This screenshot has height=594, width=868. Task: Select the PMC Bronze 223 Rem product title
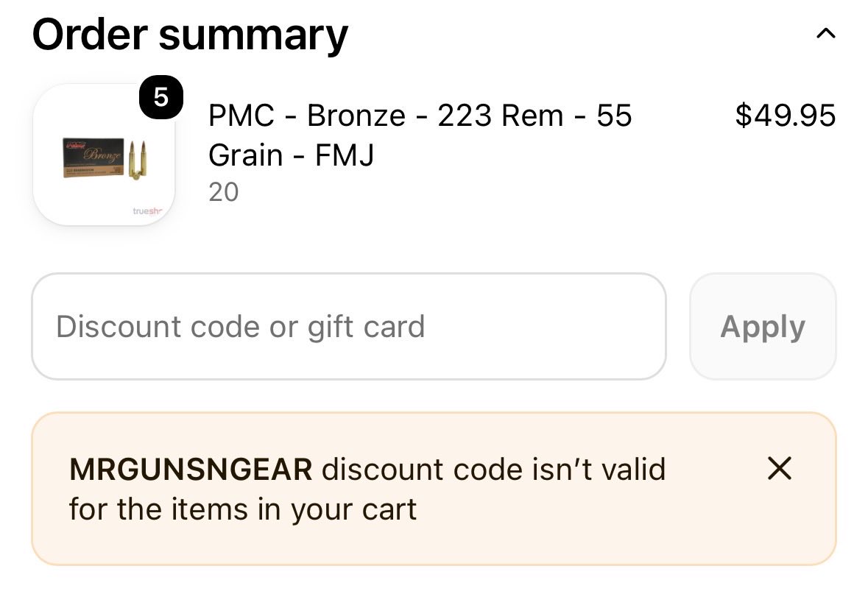[x=420, y=135]
